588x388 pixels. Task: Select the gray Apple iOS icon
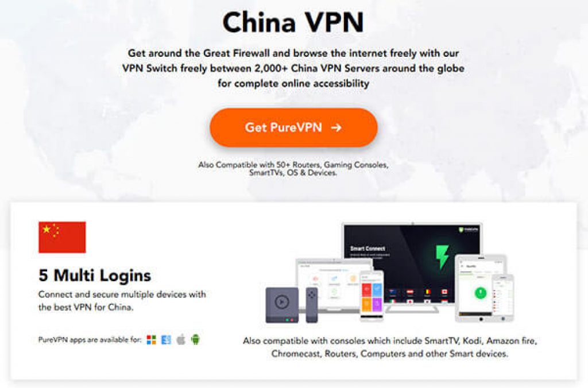(x=181, y=339)
